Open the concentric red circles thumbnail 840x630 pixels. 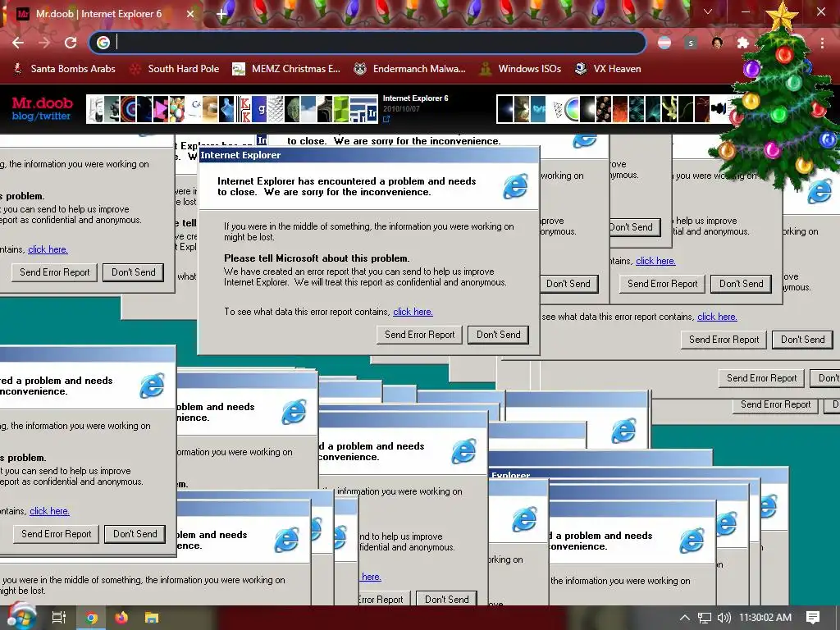pyautogui.click(x=128, y=109)
